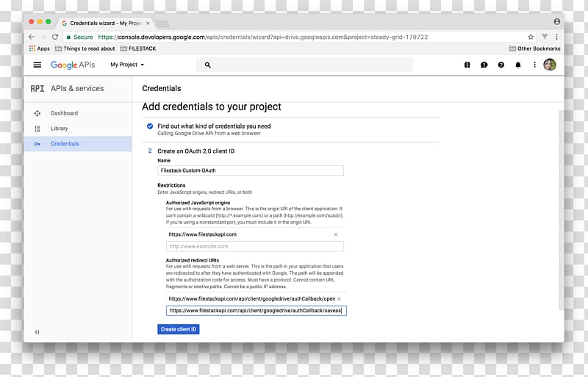The width and height of the screenshot is (588, 377).
Task: Go to Dashboard in the sidebar
Action: click(x=78, y=113)
